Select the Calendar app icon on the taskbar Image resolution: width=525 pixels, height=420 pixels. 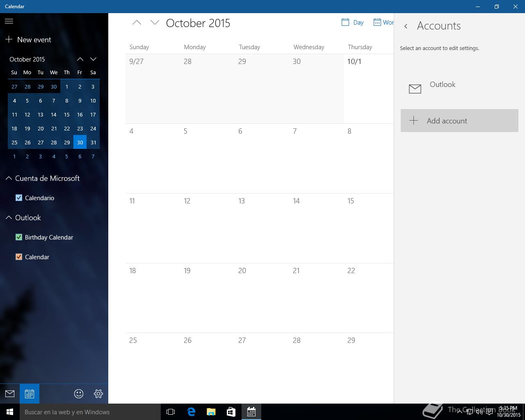[x=251, y=412]
